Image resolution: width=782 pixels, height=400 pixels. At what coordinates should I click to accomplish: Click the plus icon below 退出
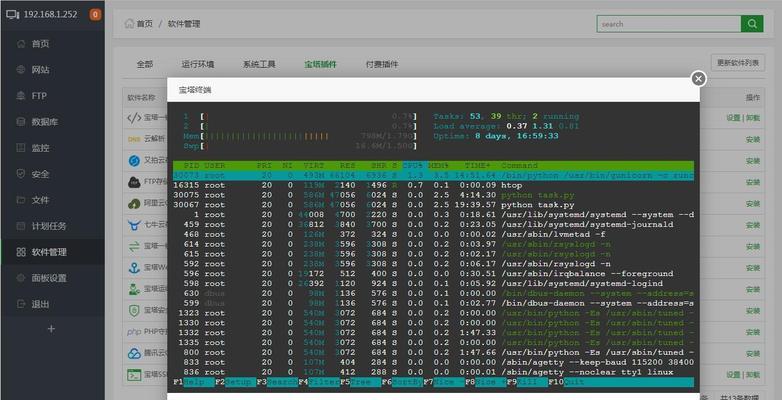pos(51,329)
